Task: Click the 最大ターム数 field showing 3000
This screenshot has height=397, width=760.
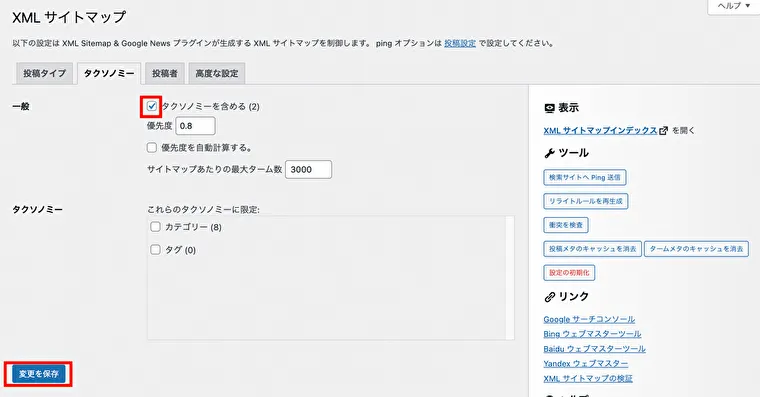Action: click(308, 170)
